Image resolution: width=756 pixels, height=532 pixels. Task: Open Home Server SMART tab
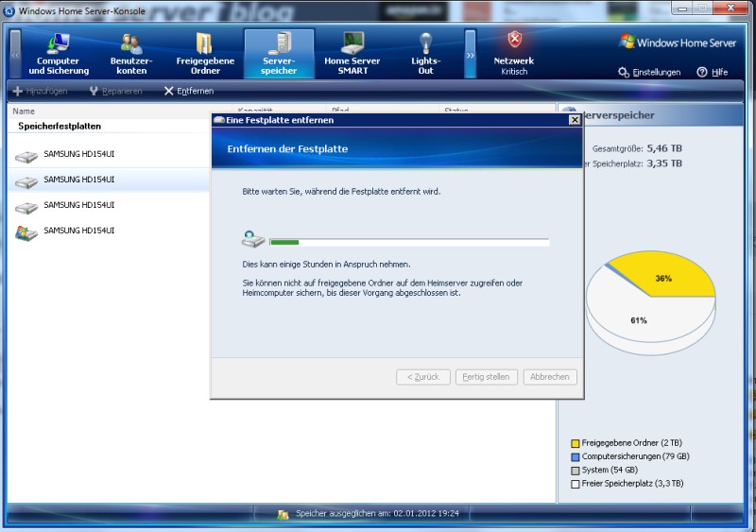(352, 54)
